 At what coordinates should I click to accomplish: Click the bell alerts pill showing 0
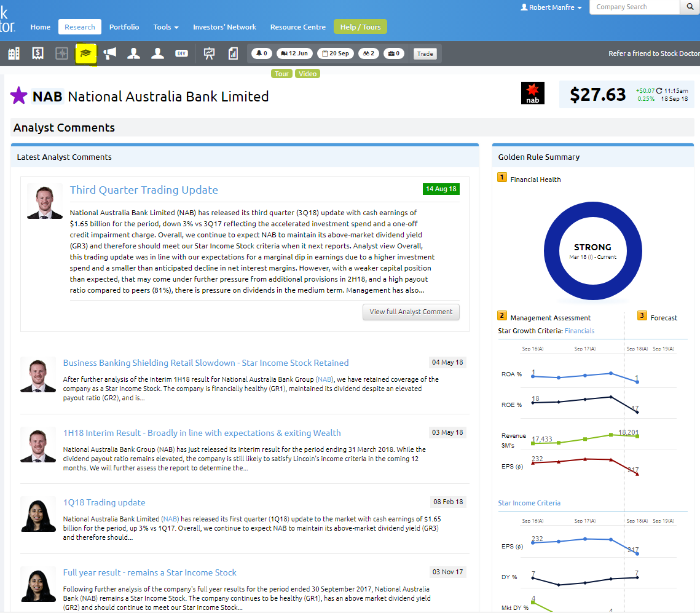click(x=262, y=53)
